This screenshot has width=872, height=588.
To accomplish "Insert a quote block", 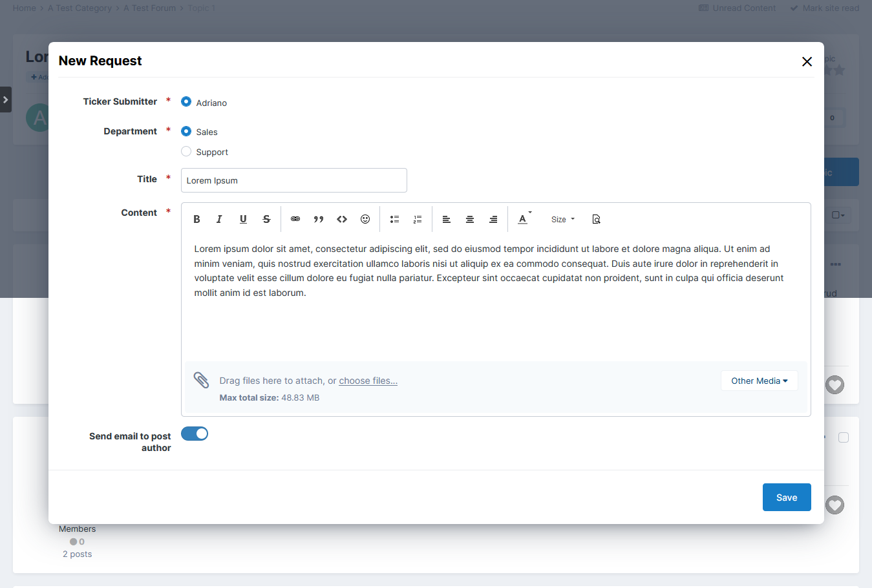I will tap(319, 220).
